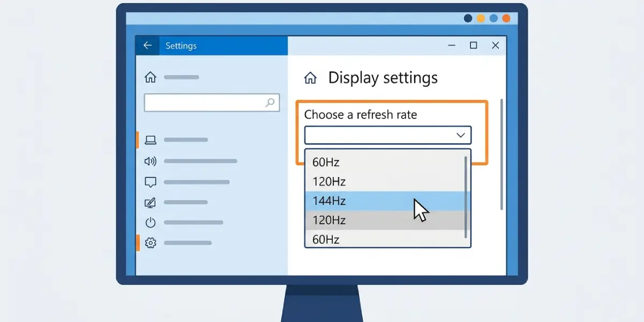The image size is (644, 322).
Task: Focus the Settings search field
Action: (x=212, y=103)
